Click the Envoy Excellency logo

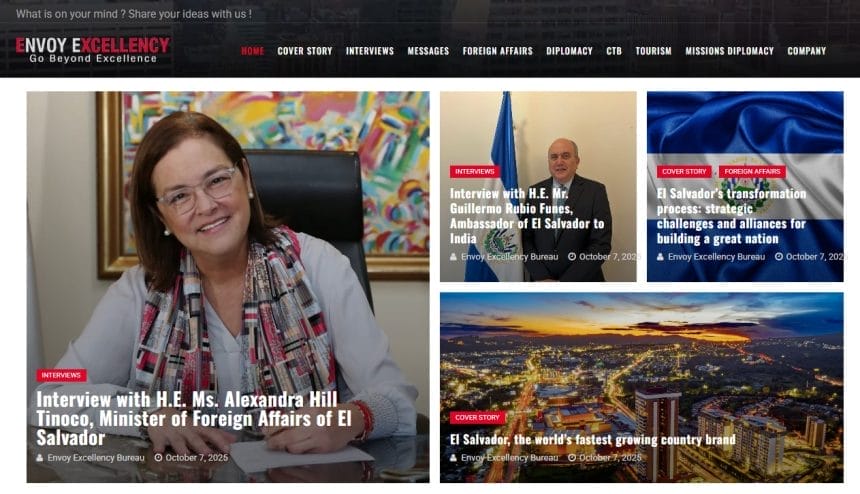tap(92, 50)
